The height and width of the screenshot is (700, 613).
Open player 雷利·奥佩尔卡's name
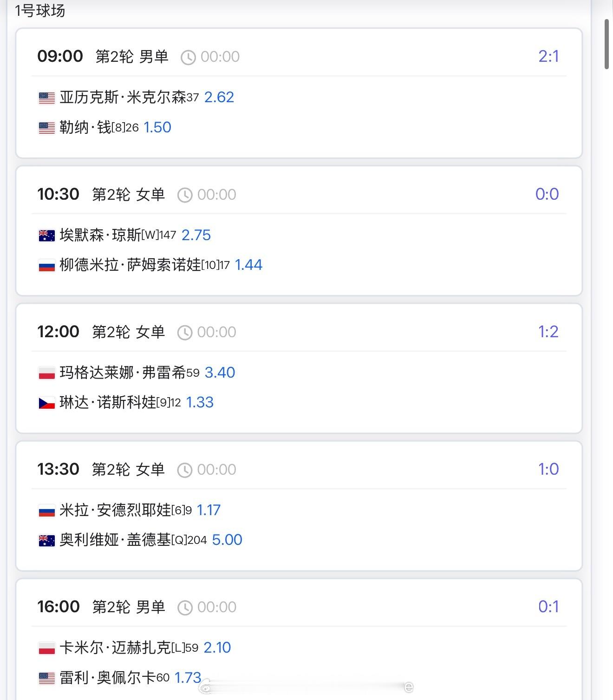click(x=107, y=678)
